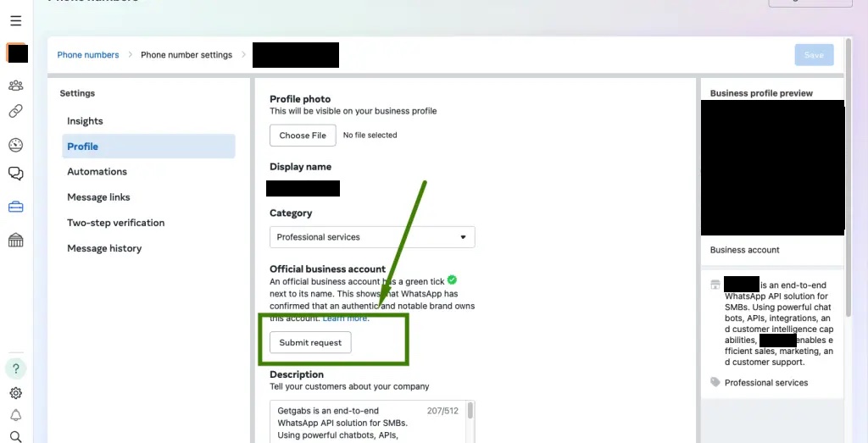
Task: Open the gauge dashboard icon in the sidebar
Action: pos(16,145)
